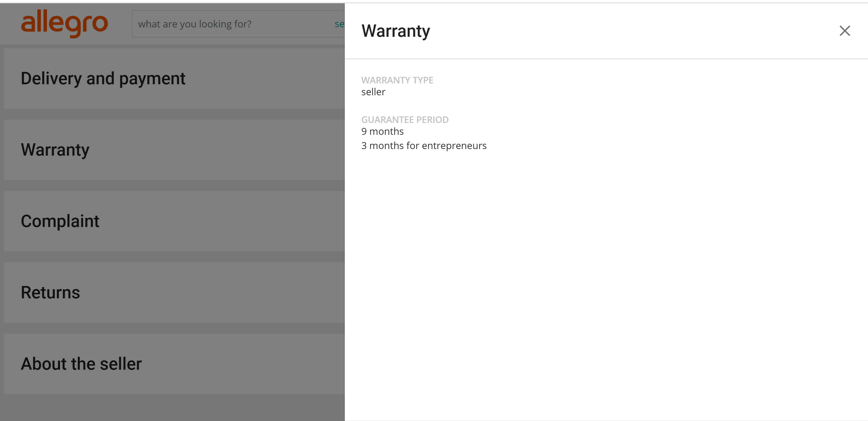Focus the 'what are you looking for?' search field
The width and height of the screenshot is (868, 421).
[238, 24]
